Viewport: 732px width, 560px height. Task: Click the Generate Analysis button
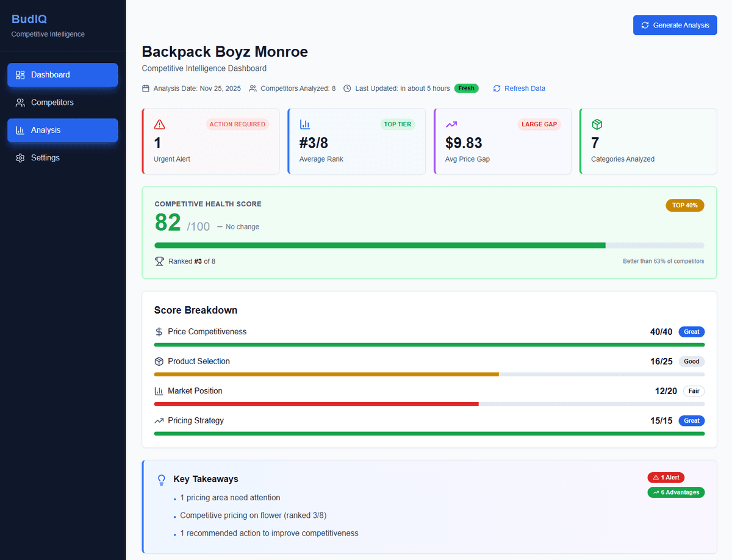tap(675, 25)
